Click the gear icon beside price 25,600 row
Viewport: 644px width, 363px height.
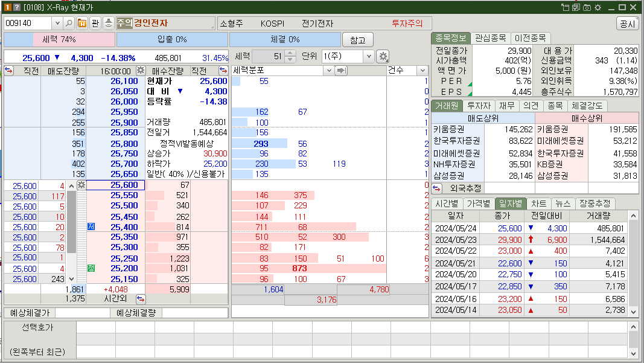81,185
